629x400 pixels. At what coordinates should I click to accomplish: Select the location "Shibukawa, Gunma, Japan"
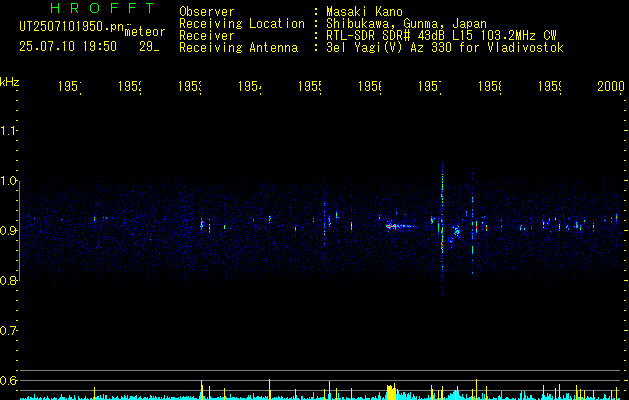[x=406, y=24]
